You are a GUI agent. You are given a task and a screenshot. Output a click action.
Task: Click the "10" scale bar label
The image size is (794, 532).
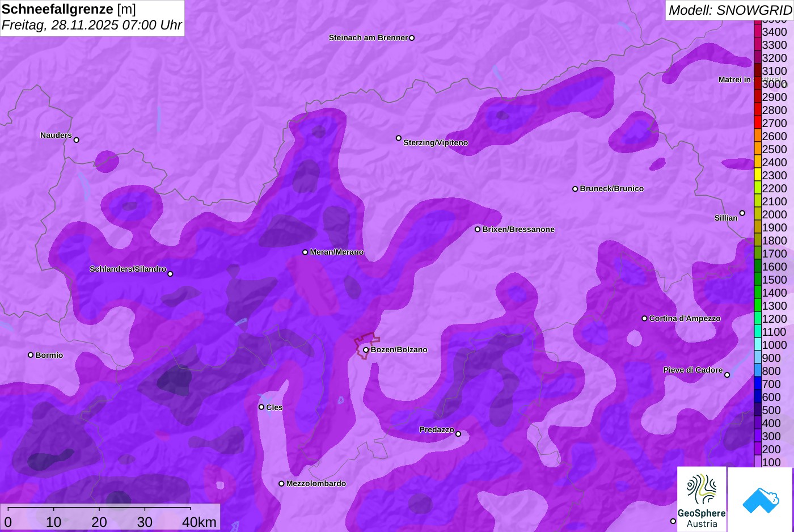53,522
